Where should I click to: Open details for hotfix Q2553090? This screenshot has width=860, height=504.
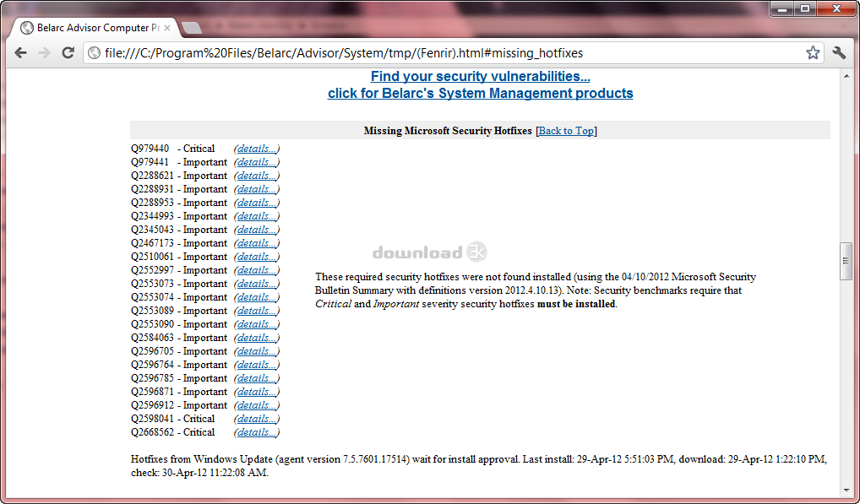[257, 324]
